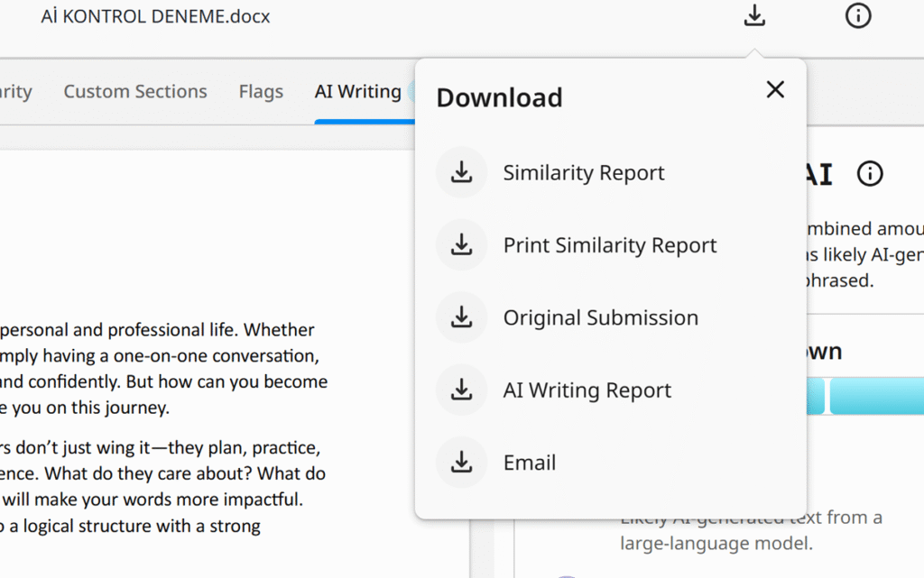Click the download icon next to Print Similarity Report

[462, 244]
